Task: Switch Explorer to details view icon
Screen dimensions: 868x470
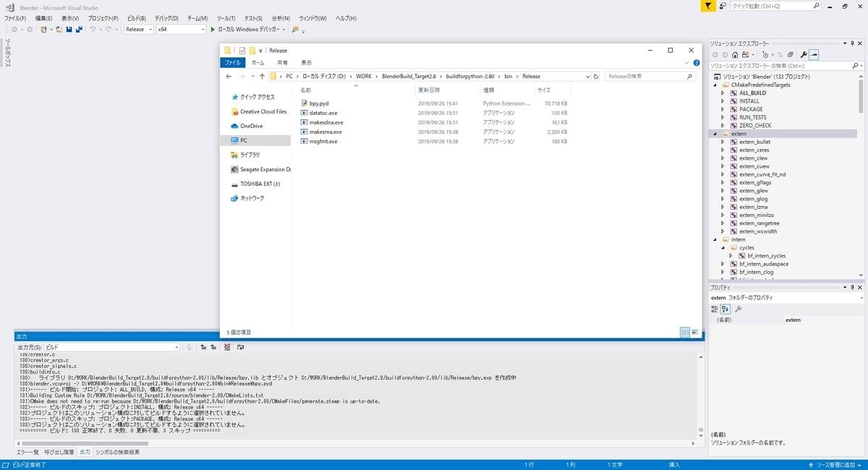Action: click(684, 332)
